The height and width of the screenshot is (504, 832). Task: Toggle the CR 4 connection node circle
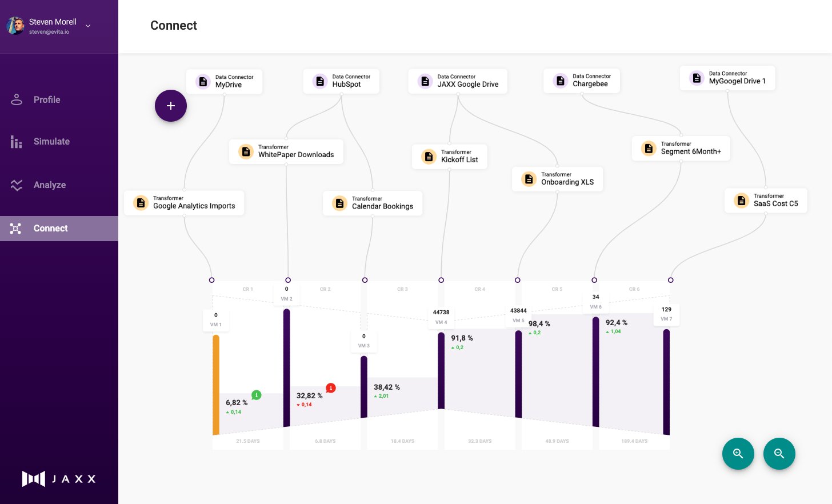pos(441,280)
